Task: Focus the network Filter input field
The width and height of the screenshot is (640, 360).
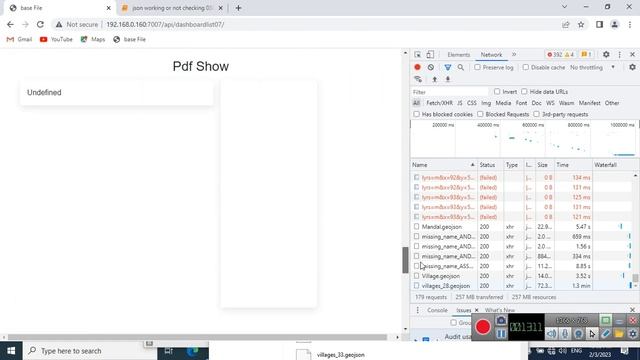Action: click(449, 92)
